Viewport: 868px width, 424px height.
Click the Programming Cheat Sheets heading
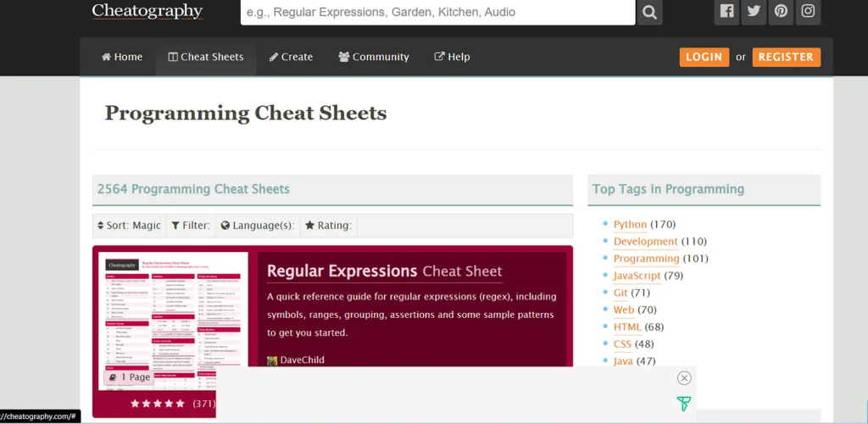click(x=246, y=113)
